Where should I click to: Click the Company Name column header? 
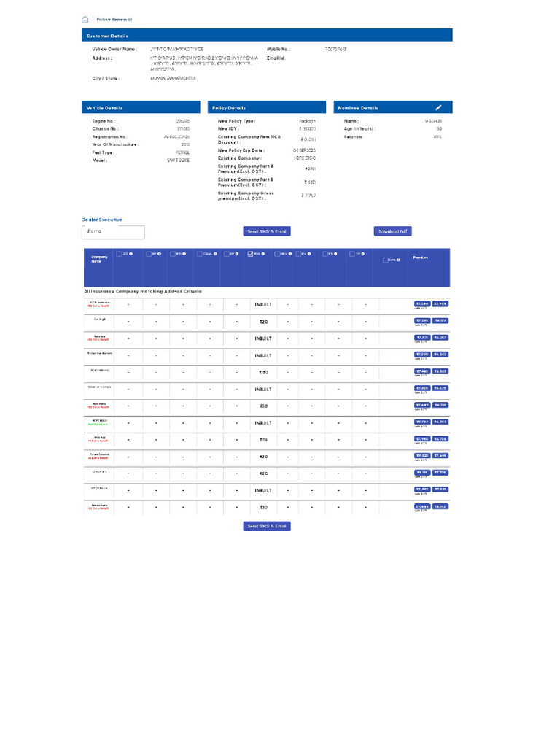point(99,259)
